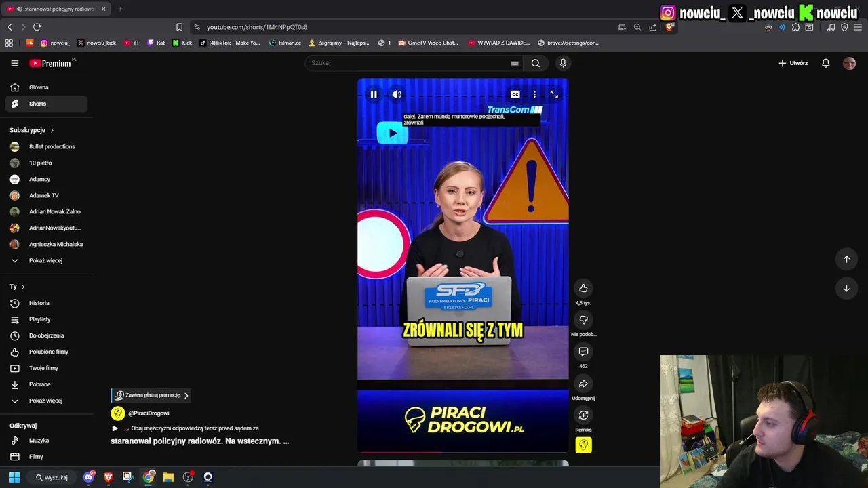This screenshot has width=868, height=488.
Task: Open the comments showing 462
Action: pyautogui.click(x=583, y=351)
